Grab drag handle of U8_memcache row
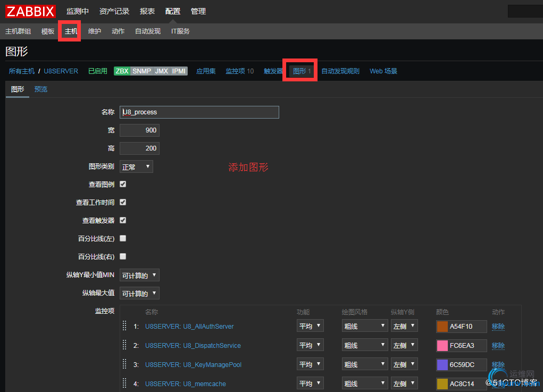Screen dimensions: 543x392 point(124,383)
